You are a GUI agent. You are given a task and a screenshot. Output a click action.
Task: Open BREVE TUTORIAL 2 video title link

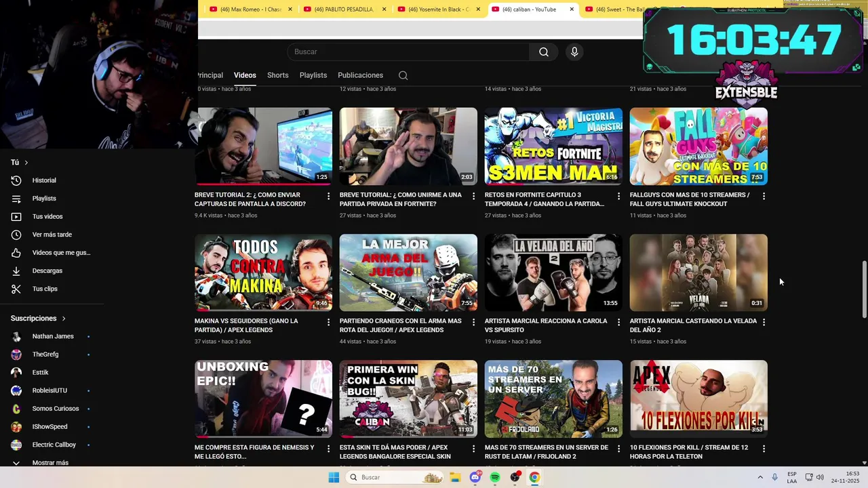click(x=250, y=199)
